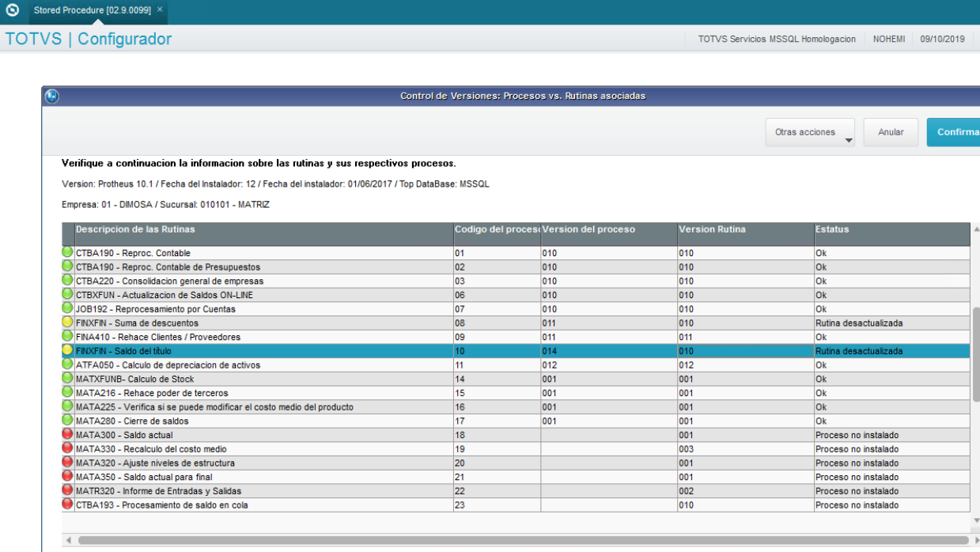Viewport: 980px width, 552px height.
Task: Select the Stored Procedure tab
Action: point(93,10)
